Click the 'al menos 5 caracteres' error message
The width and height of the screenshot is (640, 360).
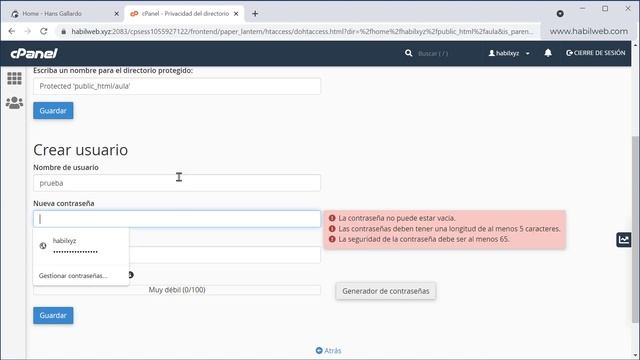click(449, 229)
